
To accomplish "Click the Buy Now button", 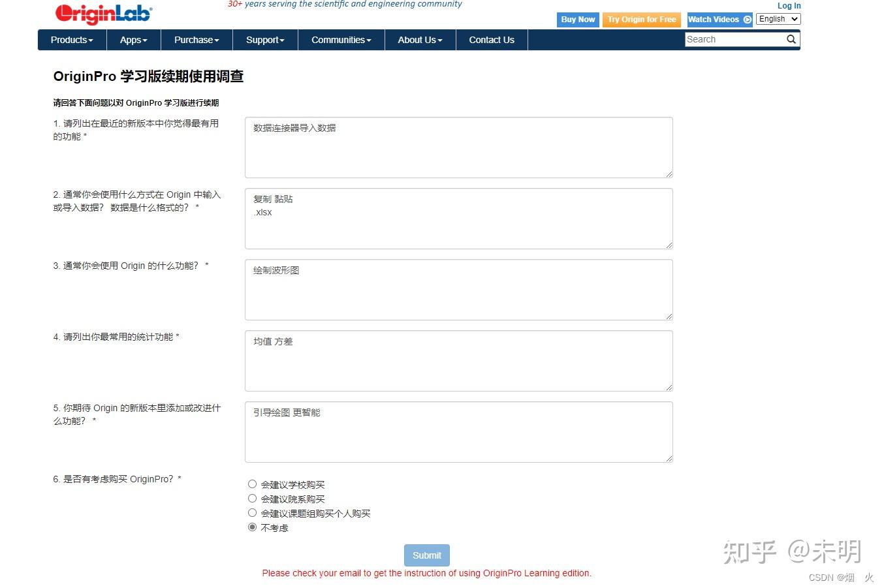I will pos(577,19).
